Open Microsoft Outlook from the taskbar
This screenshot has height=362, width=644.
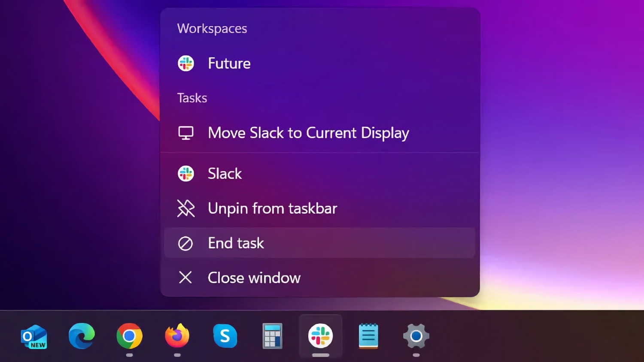point(33,337)
